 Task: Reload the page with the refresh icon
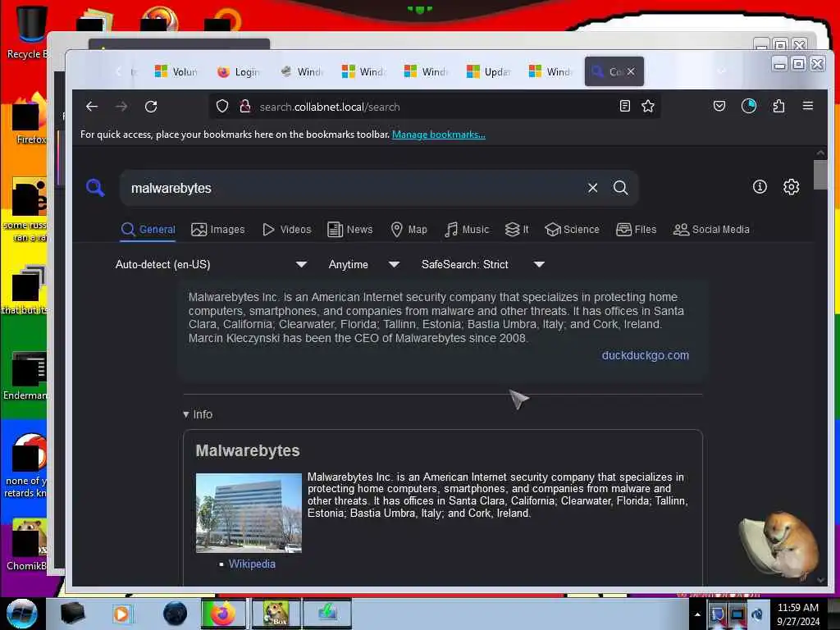click(x=151, y=107)
